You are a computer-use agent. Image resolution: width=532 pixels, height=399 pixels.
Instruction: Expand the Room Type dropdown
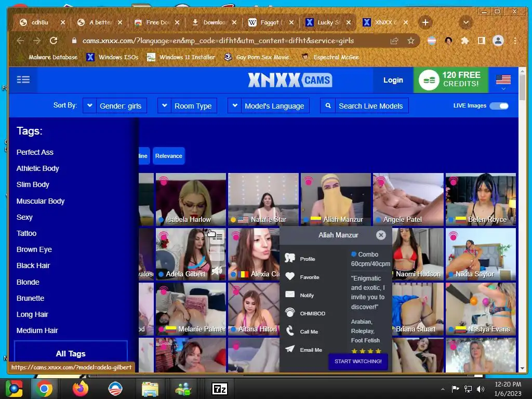(187, 106)
